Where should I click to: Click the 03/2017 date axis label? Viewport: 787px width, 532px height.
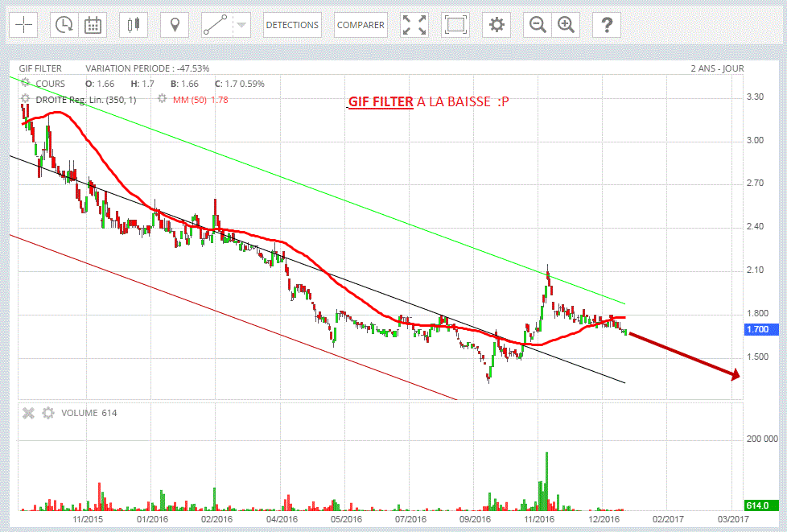coord(733,519)
